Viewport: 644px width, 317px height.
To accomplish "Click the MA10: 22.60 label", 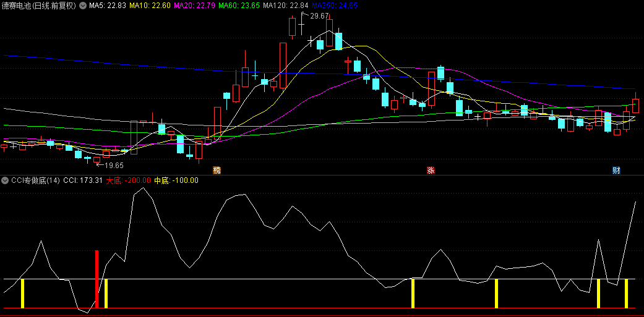I will pyautogui.click(x=150, y=6).
